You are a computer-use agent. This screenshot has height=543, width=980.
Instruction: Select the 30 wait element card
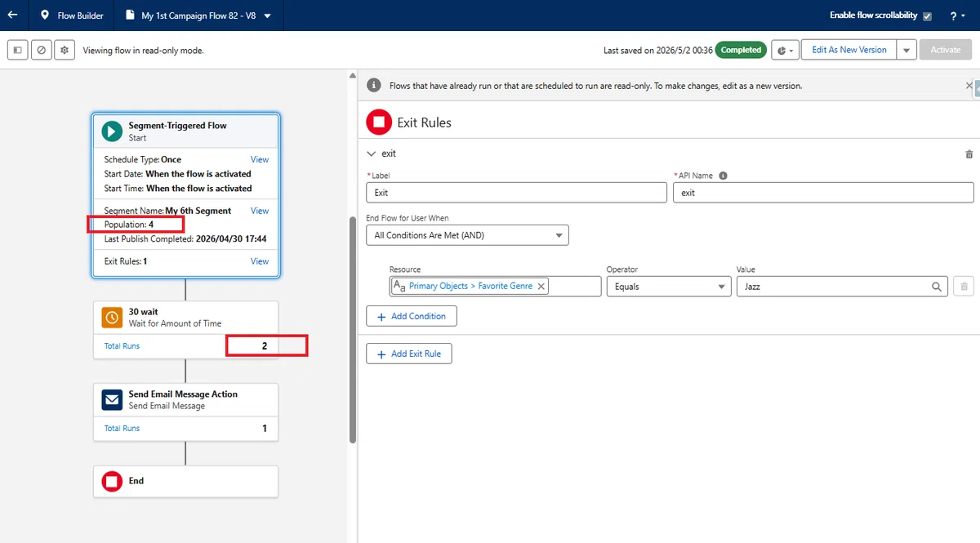click(x=186, y=331)
